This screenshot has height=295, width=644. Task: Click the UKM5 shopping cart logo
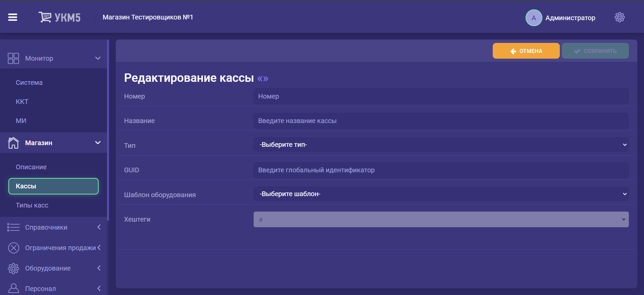(x=45, y=17)
